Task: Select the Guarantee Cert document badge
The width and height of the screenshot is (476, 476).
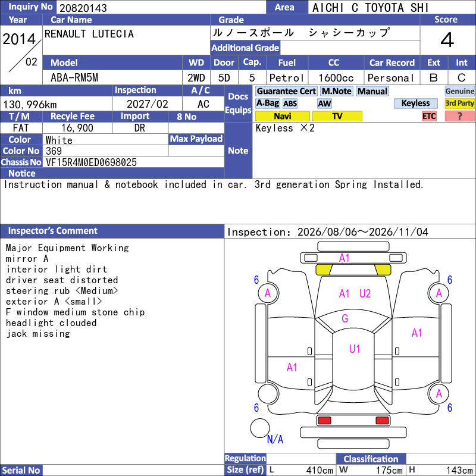Action: [286, 91]
